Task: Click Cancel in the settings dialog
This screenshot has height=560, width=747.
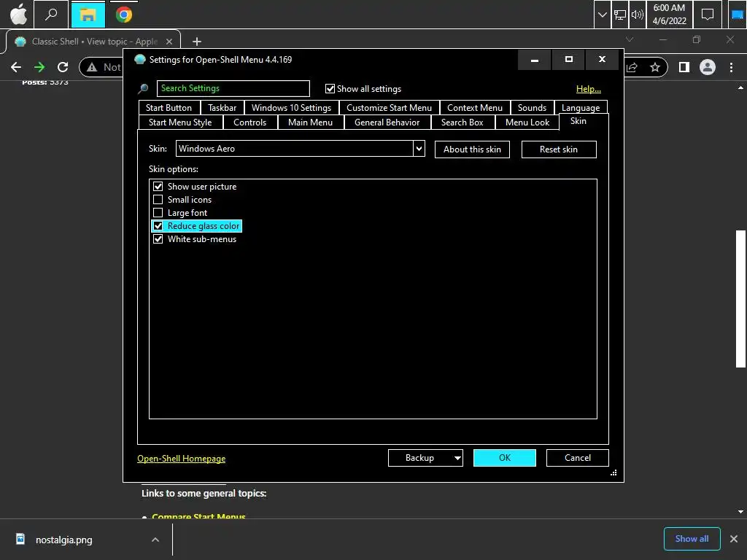Action: click(x=578, y=458)
